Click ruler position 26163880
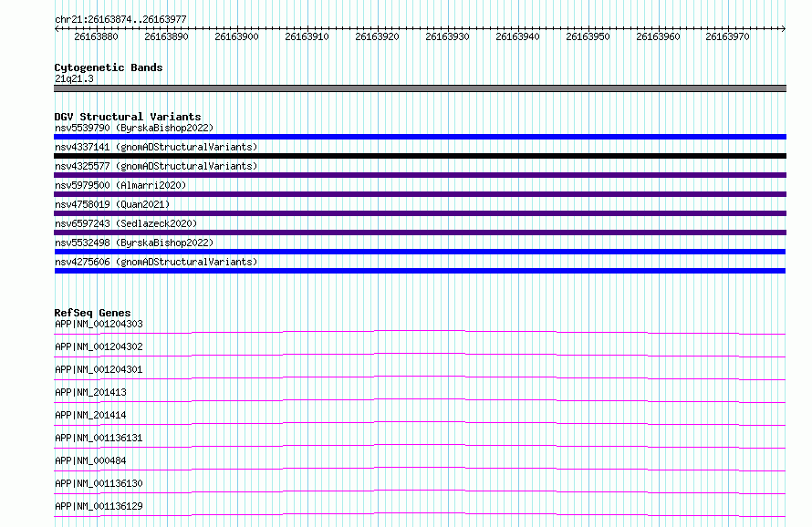Screen dimensions: 812x527 (97, 36)
